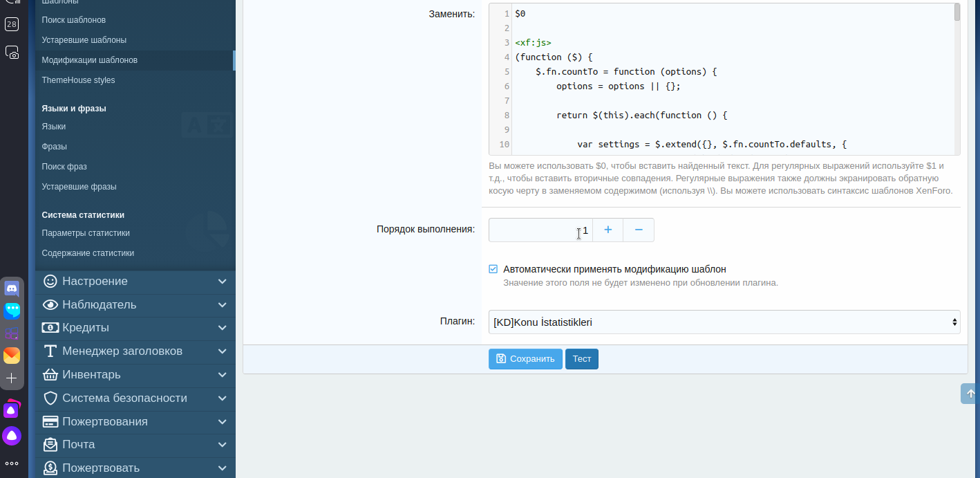This screenshot has width=980, height=478.
Task: Expand the Кредиты section
Action: pyautogui.click(x=135, y=328)
